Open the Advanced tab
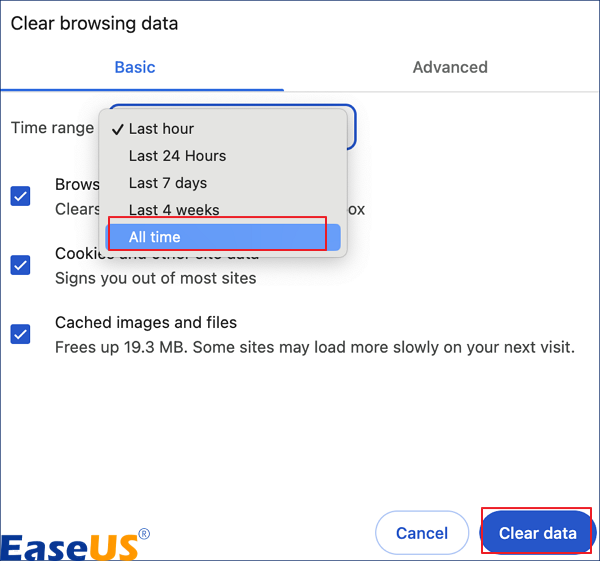The height and width of the screenshot is (561, 600). point(450,67)
